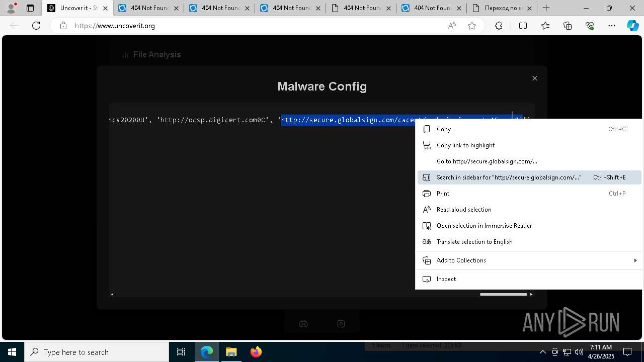Image resolution: width=644 pixels, height=362 pixels.
Task: Open the Copilot sidebar icon
Action: [x=632, y=26]
